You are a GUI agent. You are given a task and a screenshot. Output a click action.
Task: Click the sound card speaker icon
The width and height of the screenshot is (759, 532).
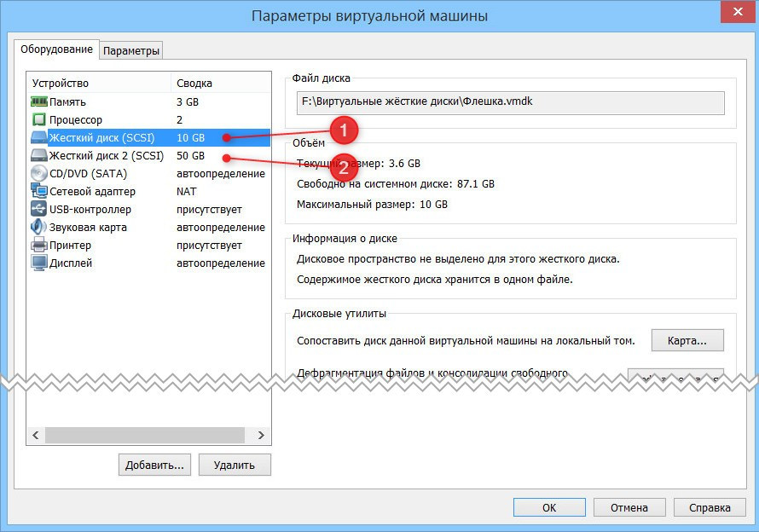[39, 228]
